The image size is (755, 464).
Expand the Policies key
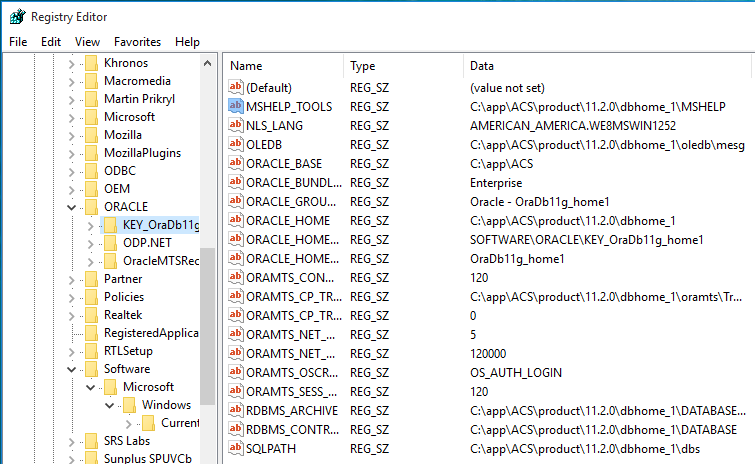pos(72,297)
